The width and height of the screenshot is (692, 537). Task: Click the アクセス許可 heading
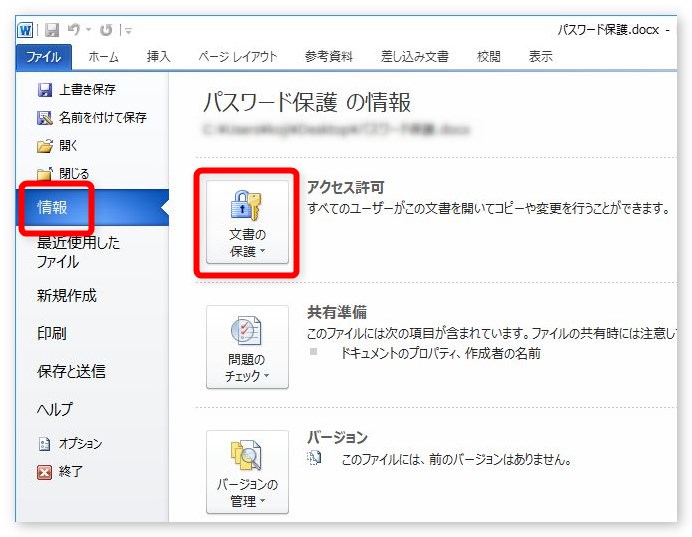(x=346, y=188)
